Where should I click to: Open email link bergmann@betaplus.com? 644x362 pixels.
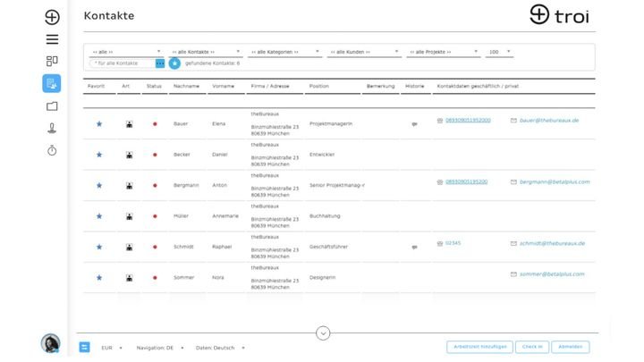[555, 181]
